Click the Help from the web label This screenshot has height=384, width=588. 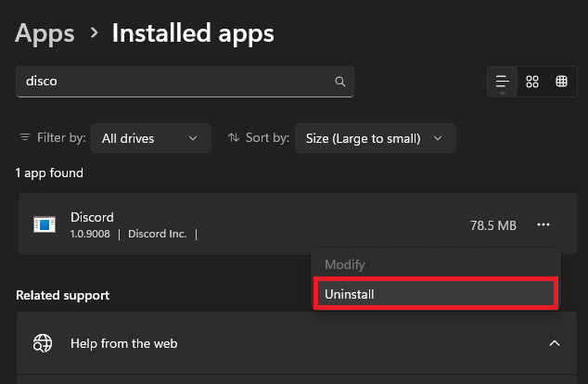click(x=123, y=343)
